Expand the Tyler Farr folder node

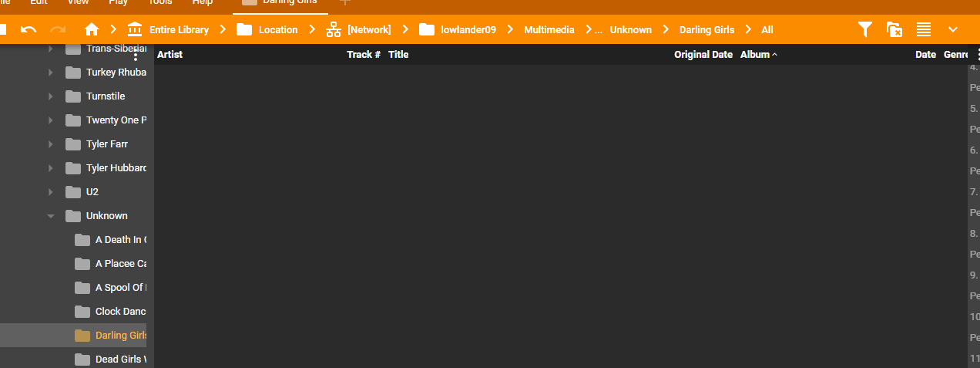point(51,144)
